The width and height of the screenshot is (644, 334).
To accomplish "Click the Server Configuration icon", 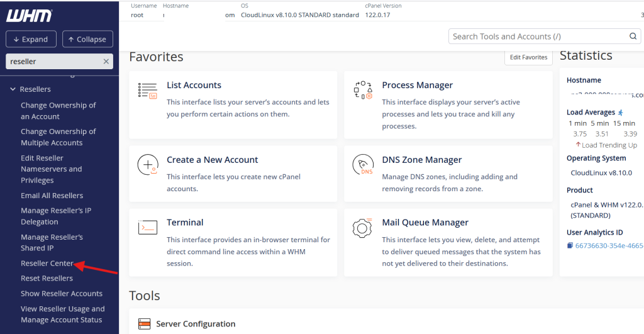I will (145, 325).
